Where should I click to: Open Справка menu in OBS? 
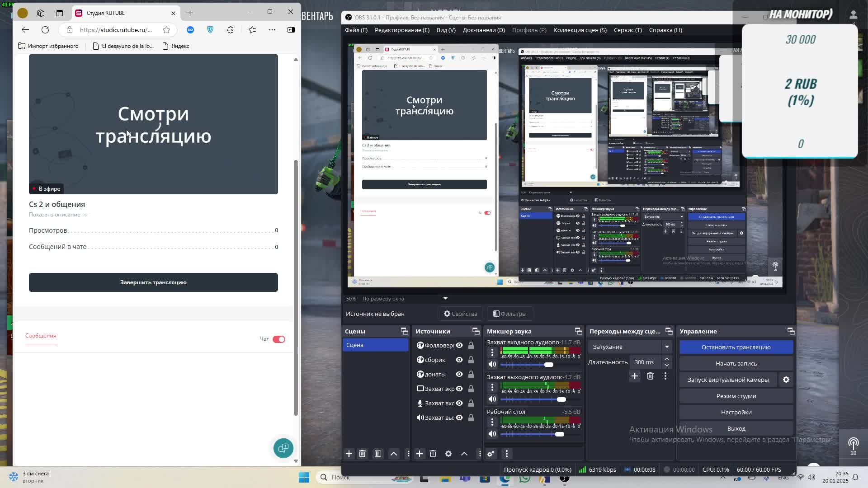point(665,30)
